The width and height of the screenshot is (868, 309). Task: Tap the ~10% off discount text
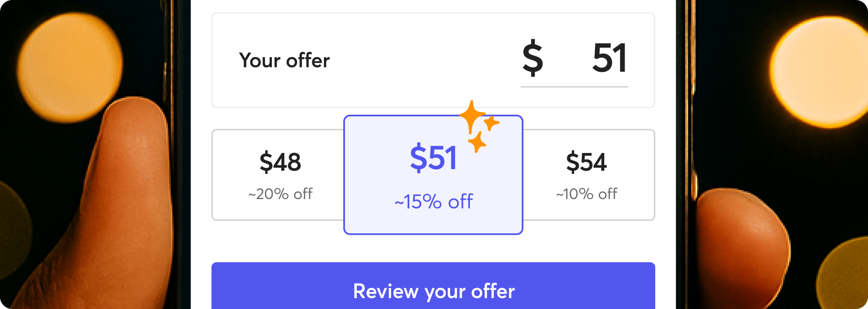tap(586, 194)
